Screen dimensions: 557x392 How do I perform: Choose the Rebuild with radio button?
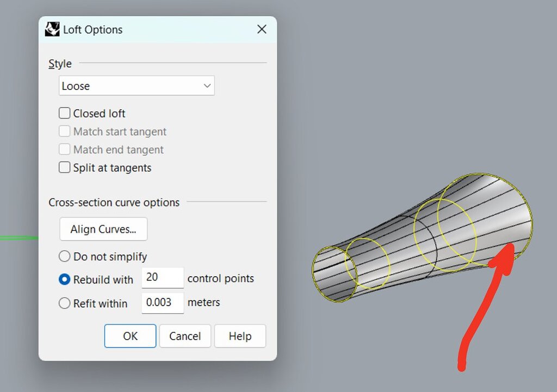pyautogui.click(x=64, y=279)
